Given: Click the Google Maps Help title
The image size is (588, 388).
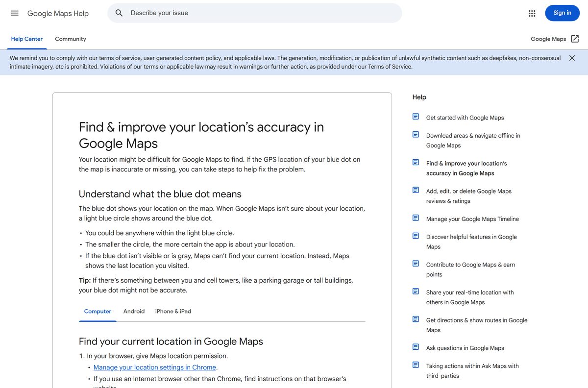Looking at the screenshot, I should 58,13.
